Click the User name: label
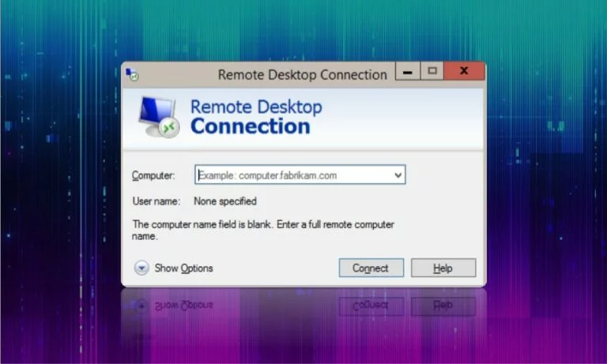 pyautogui.click(x=156, y=201)
